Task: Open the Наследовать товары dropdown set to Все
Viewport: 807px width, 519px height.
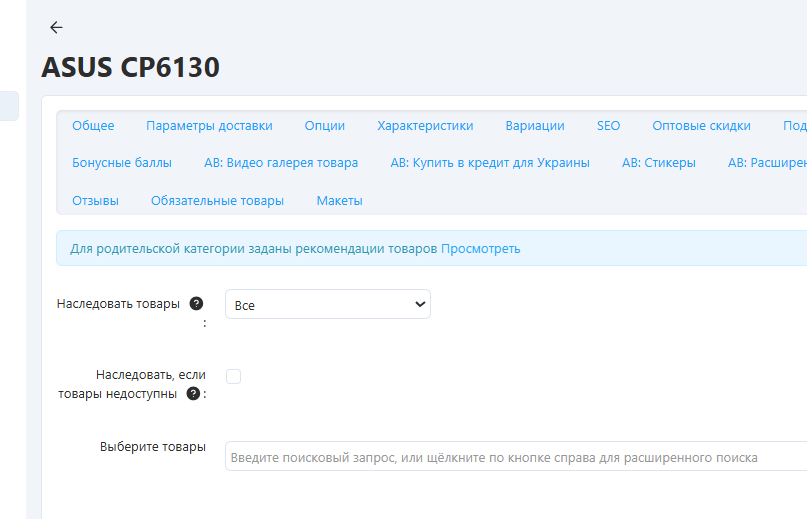Action: click(x=328, y=304)
